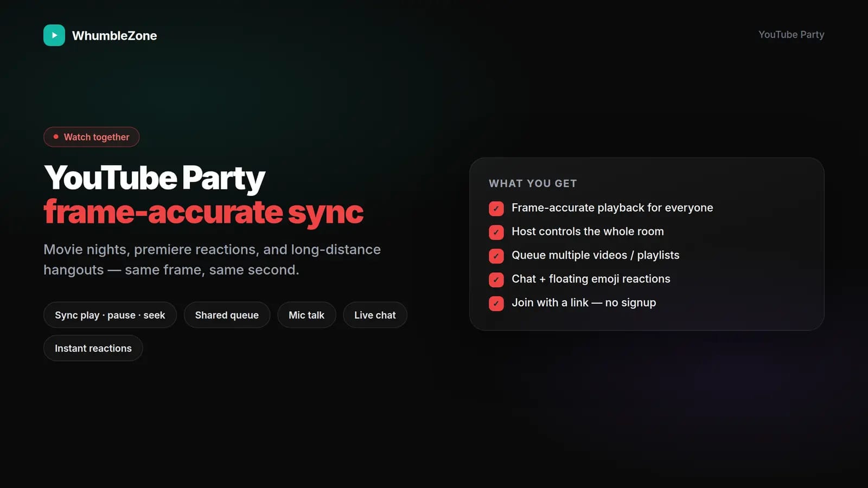Click the text Chat + floating emoji reactions
The height and width of the screenshot is (488, 868).
point(591,279)
